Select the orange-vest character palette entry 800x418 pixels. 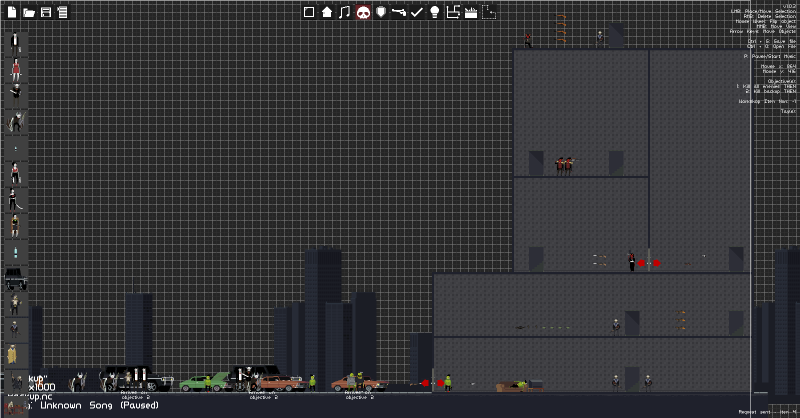click(x=15, y=226)
